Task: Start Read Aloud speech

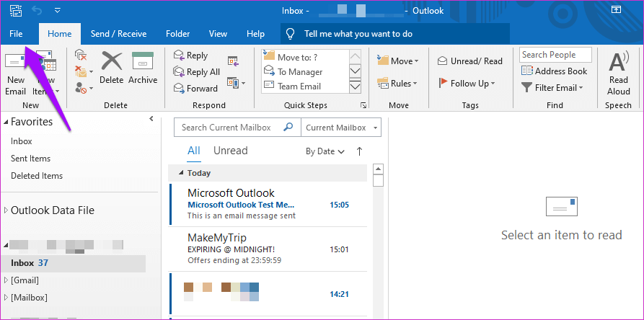Action: click(x=618, y=73)
